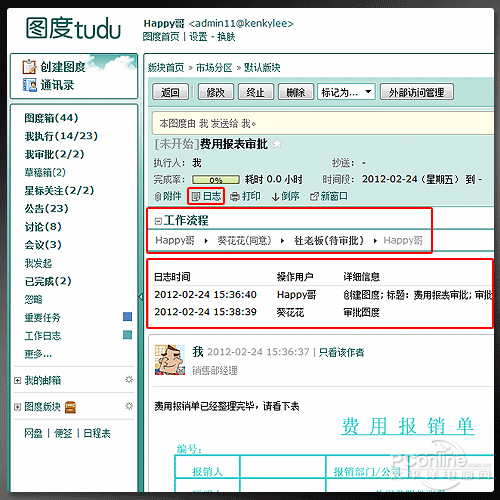Image resolution: width=500 pixels, height=500 pixels.
Task: Collapse the left sidebar with the splitter arrow
Action: [140, 296]
